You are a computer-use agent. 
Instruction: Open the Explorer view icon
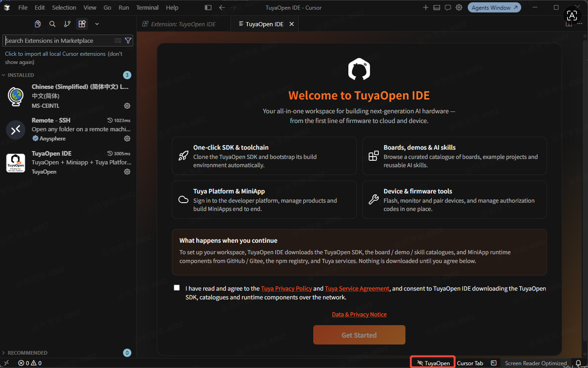point(38,24)
